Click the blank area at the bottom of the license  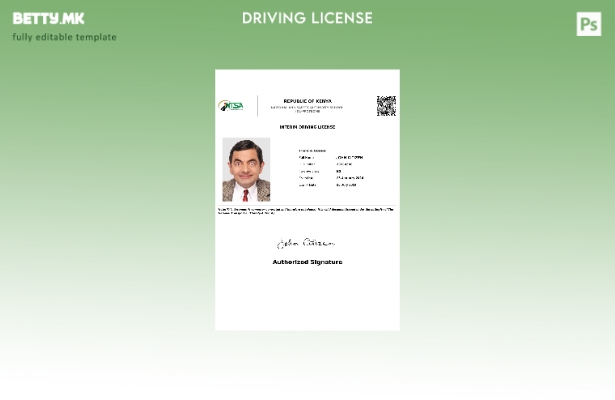point(307,305)
